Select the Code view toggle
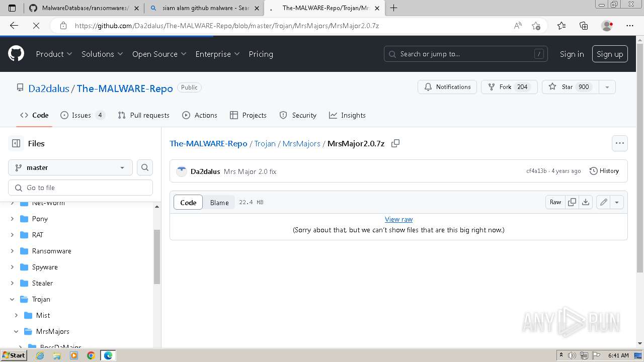Screen dimensions: 644x362 click(188, 203)
